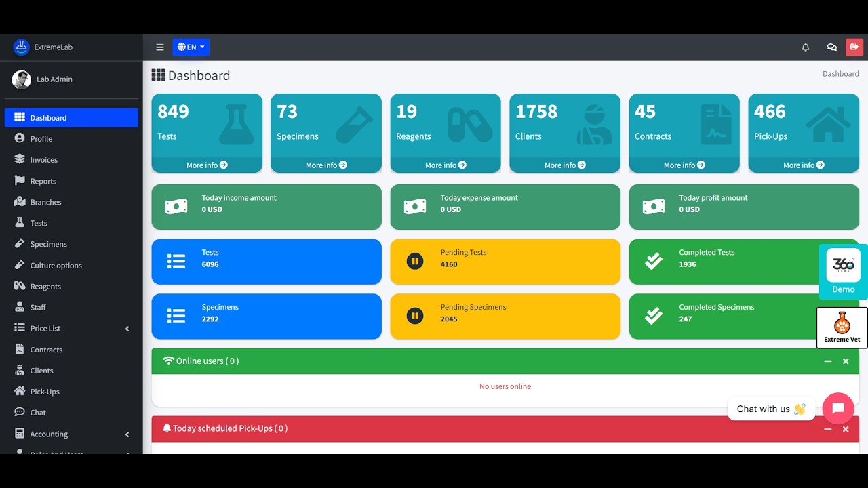Click the pills icon on Reagents card
Viewport: 868px width, 488px height.
tap(470, 124)
